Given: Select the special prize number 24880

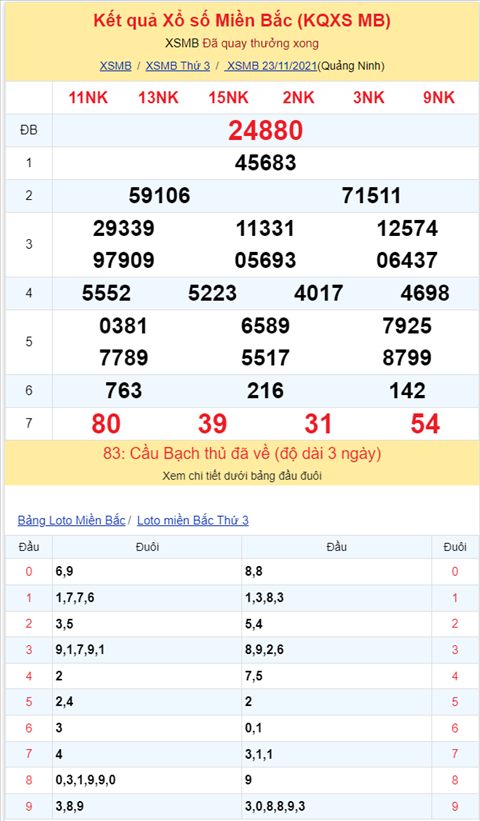Looking at the screenshot, I should pos(265,130).
